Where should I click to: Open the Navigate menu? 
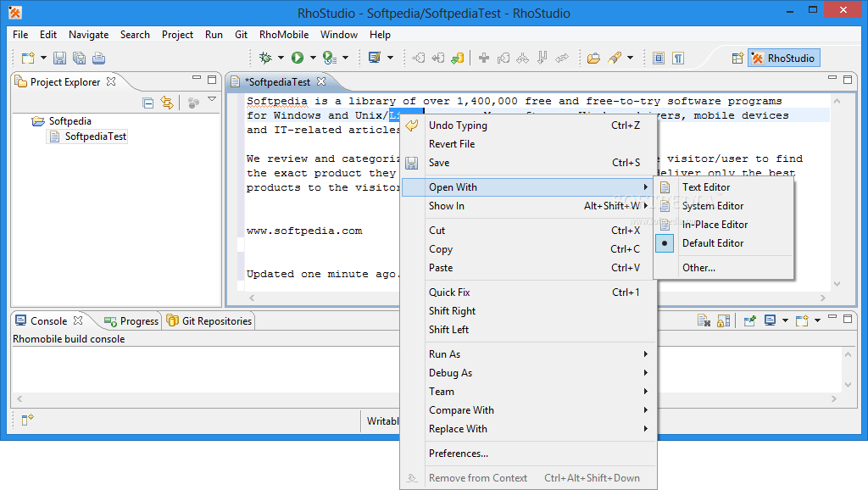(88, 34)
